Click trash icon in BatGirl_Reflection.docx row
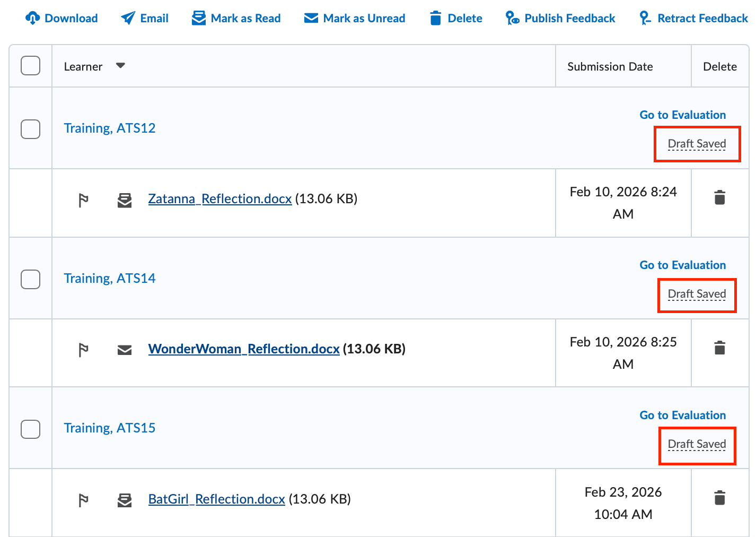The width and height of the screenshot is (756, 537). click(719, 498)
